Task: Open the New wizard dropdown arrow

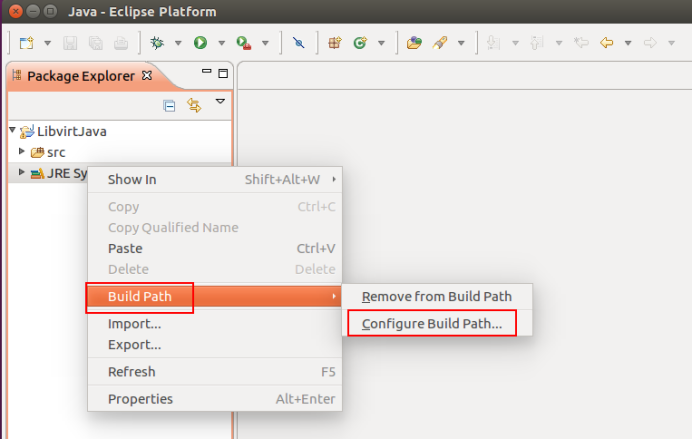Action: coord(47,43)
